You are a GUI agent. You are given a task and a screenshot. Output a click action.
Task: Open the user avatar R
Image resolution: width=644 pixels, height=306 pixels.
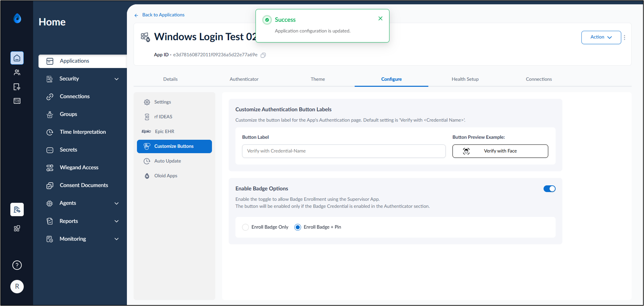(x=17, y=286)
